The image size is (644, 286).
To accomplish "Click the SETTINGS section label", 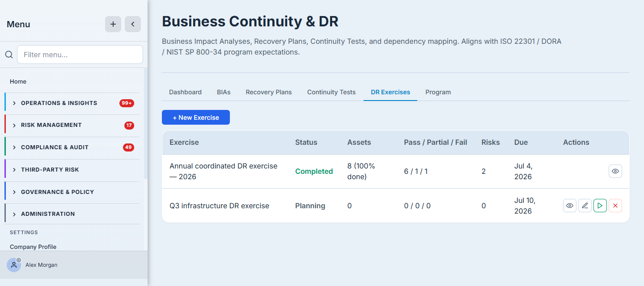I will (x=24, y=232).
